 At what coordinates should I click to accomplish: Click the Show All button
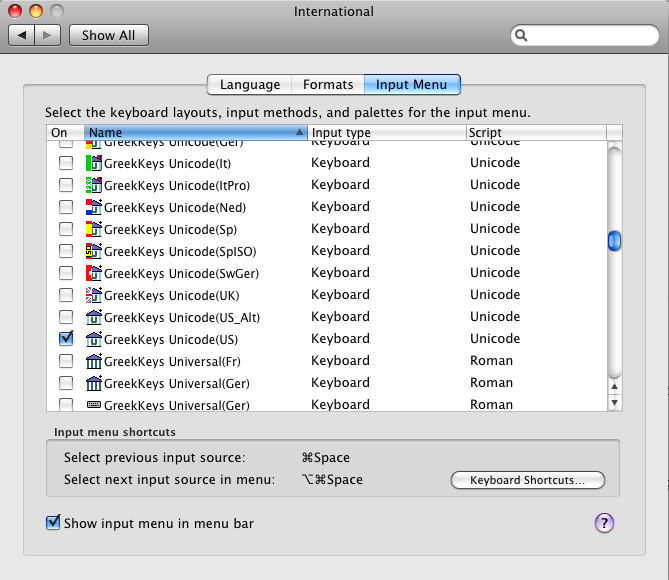109,35
